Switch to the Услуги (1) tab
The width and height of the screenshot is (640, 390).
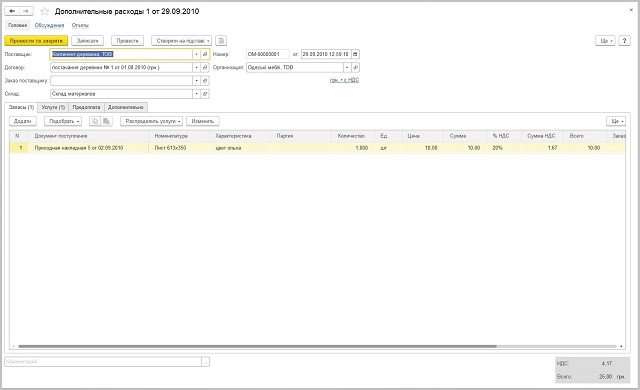pyautogui.click(x=53, y=107)
